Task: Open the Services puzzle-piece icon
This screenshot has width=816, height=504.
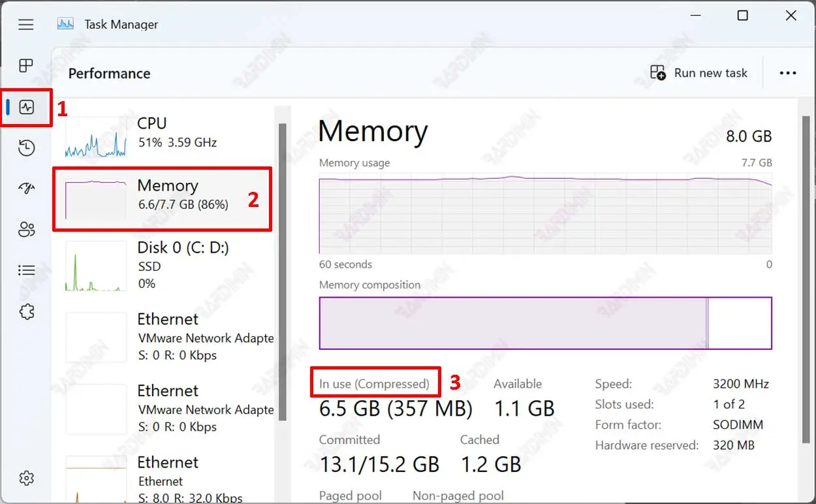Action: [x=26, y=311]
